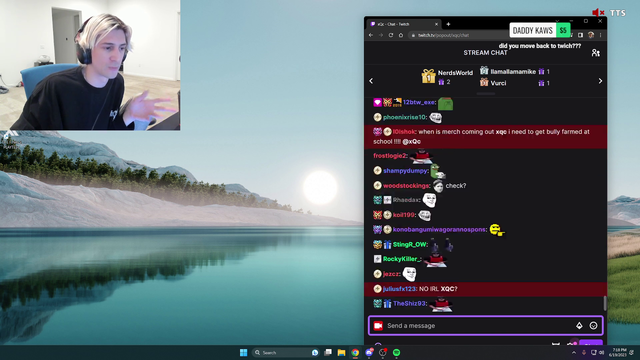Screen dimensions: 640x360
Task: Go forward in browser history
Action: 381,35
